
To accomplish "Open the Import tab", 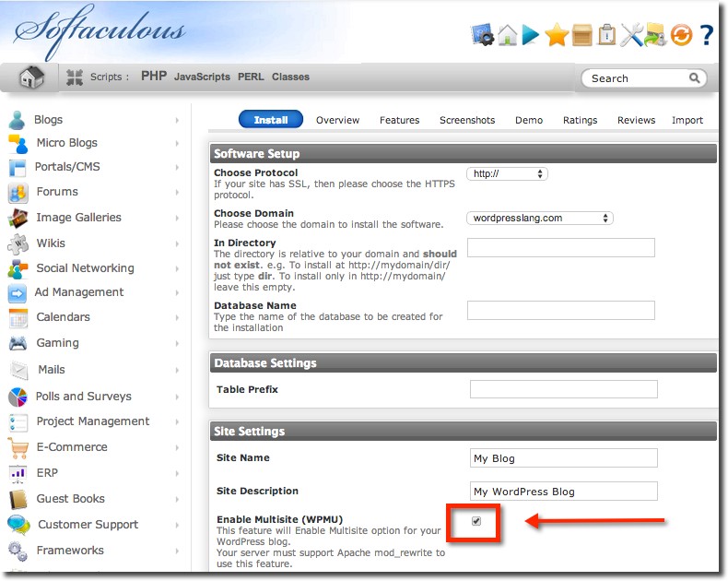I will pos(687,121).
